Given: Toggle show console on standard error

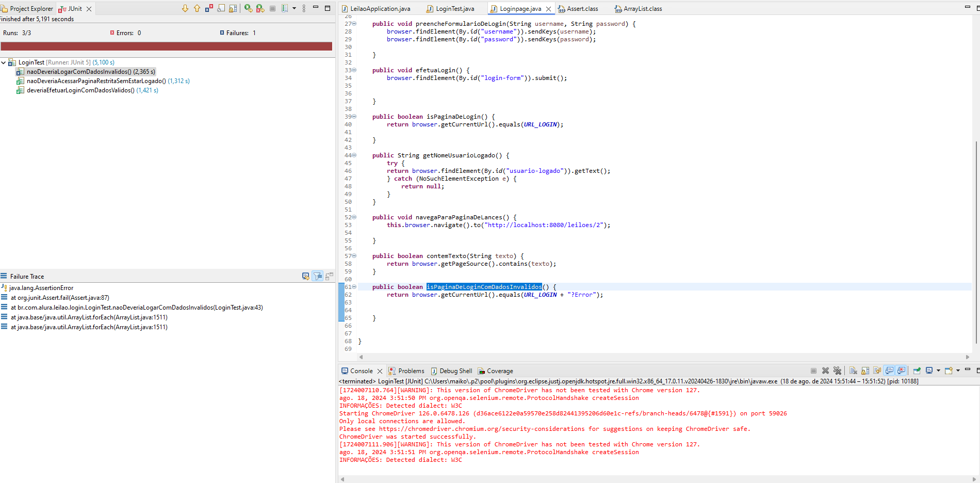Looking at the screenshot, I should [901, 371].
